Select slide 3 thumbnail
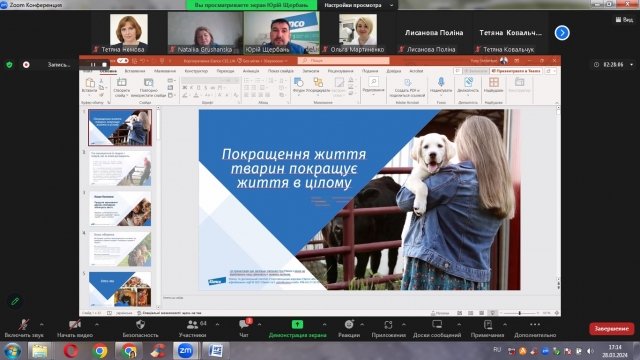The height and width of the screenshot is (360, 640). pyautogui.click(x=120, y=209)
